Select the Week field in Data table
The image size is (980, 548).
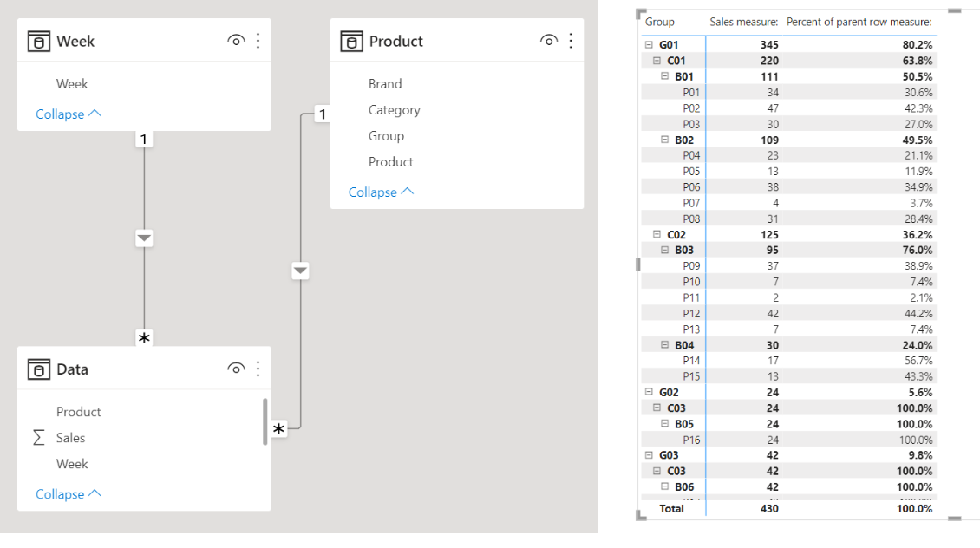[x=72, y=464]
